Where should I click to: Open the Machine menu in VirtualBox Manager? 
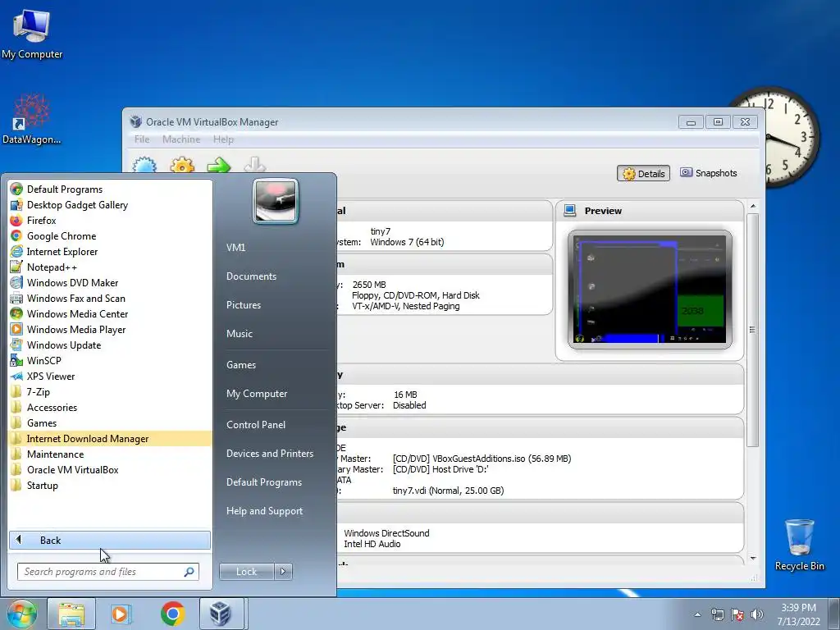181,139
